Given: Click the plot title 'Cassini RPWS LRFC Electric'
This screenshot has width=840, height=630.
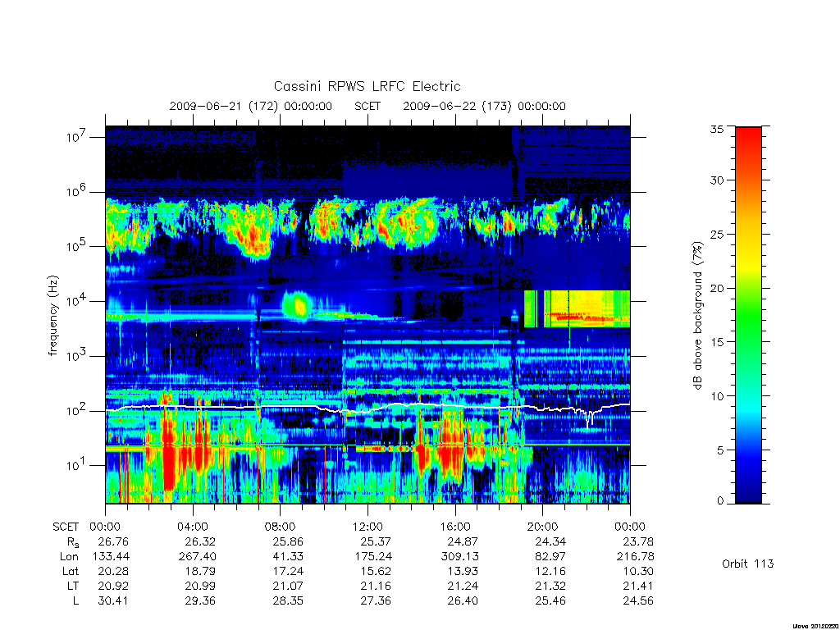Looking at the screenshot, I should 367,86.
